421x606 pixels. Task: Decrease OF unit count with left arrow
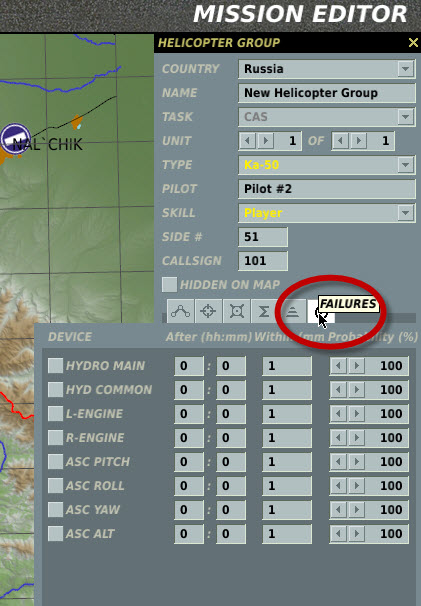[340, 141]
